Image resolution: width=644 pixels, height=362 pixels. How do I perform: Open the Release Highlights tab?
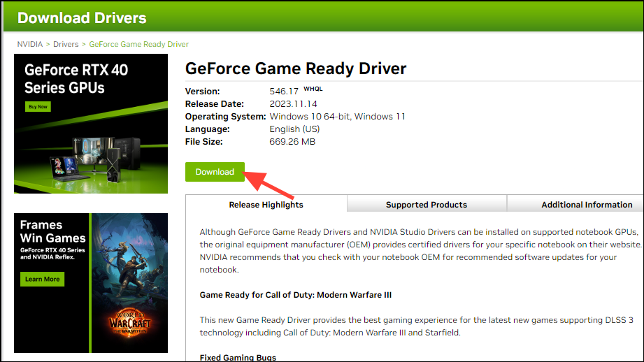pyautogui.click(x=266, y=204)
